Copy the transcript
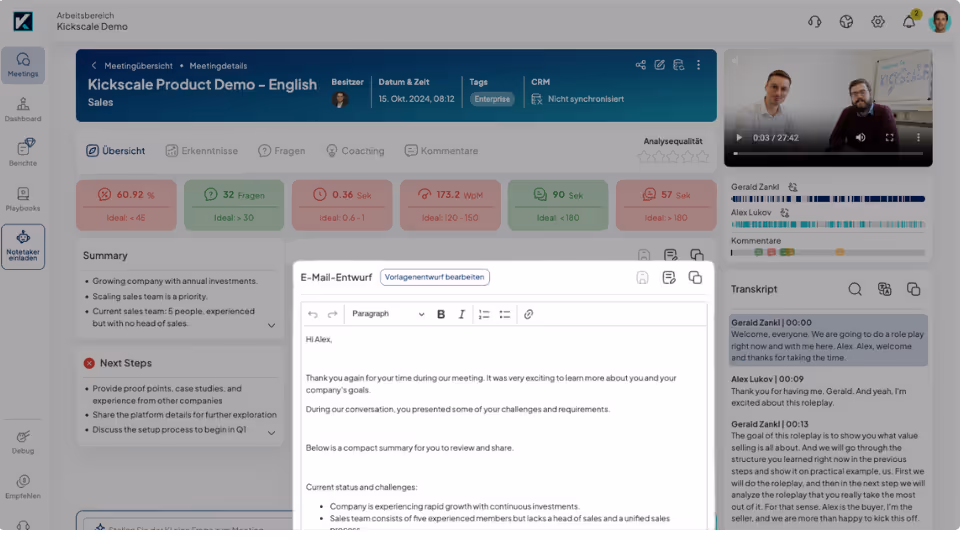The width and height of the screenshot is (960, 540). pos(913,289)
